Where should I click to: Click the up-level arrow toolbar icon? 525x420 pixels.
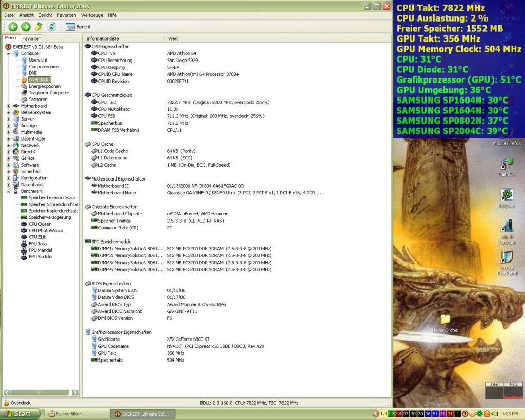[38, 27]
